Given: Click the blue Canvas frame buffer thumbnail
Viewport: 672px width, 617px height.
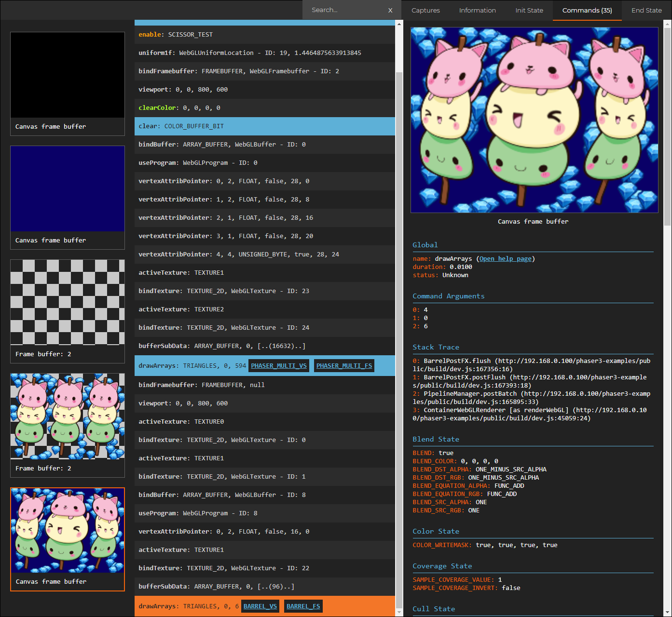Looking at the screenshot, I should pos(67,188).
